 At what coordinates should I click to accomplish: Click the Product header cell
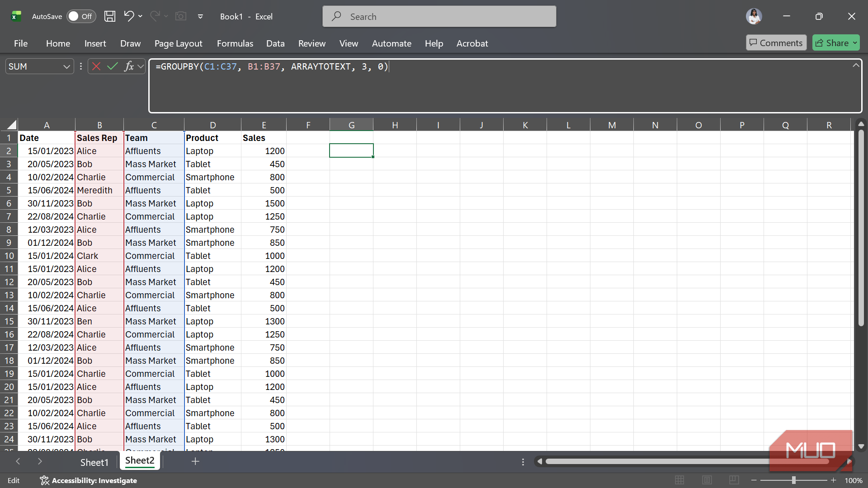[x=212, y=138]
